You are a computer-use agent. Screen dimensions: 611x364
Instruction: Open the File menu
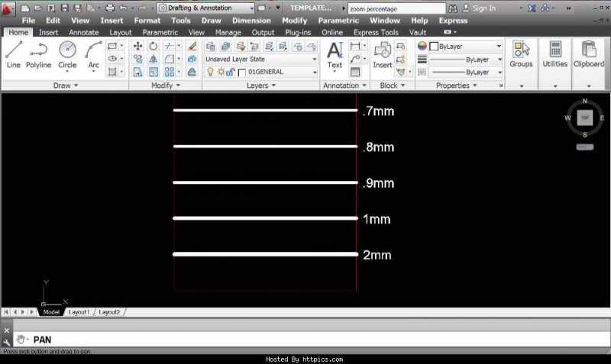pyautogui.click(x=28, y=21)
